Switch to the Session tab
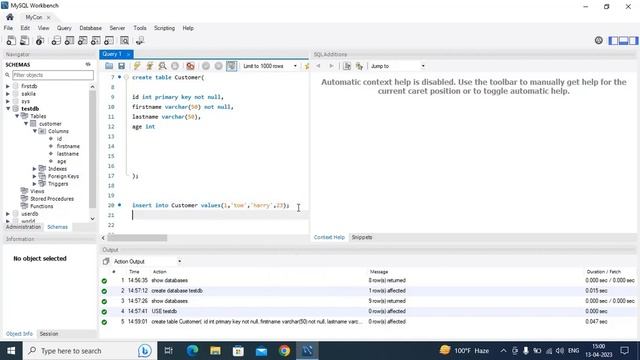 49,334
